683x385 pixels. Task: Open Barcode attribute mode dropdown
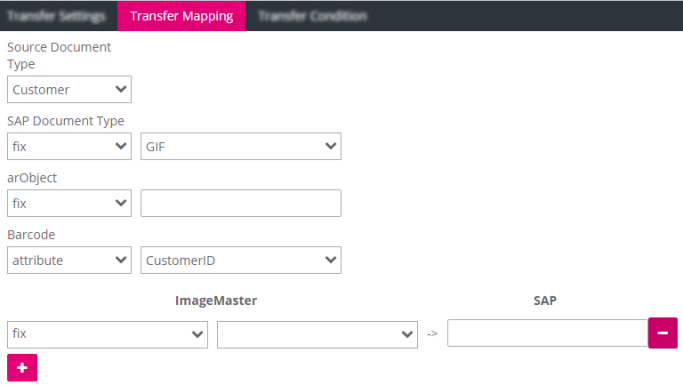click(69, 260)
